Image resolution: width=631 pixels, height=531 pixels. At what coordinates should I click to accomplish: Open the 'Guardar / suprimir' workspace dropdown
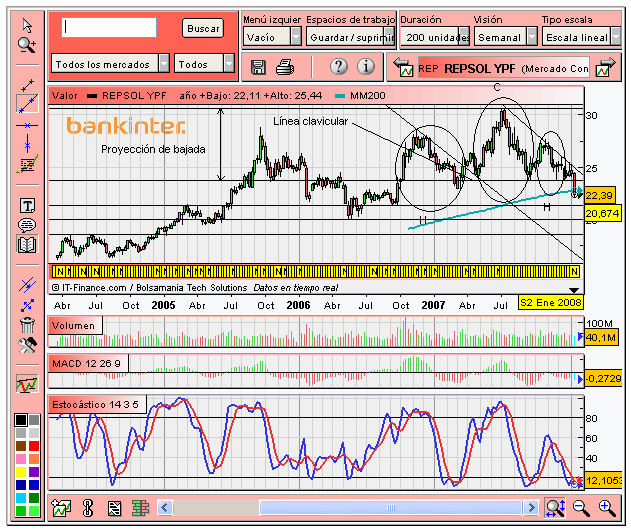[350, 37]
